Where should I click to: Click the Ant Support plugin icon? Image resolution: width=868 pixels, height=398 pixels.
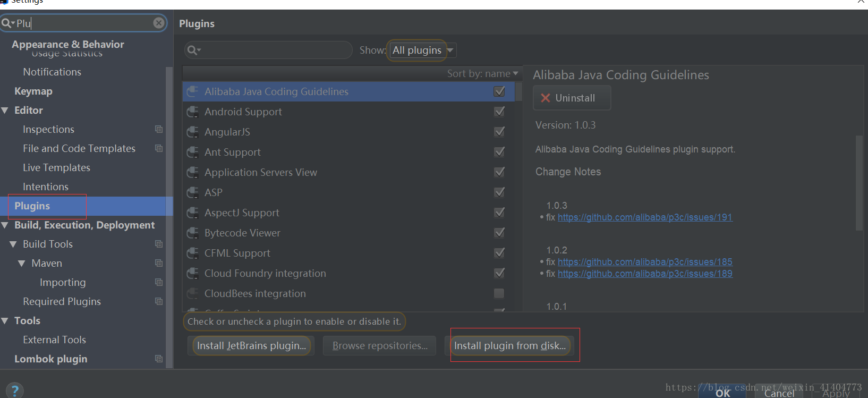point(193,152)
